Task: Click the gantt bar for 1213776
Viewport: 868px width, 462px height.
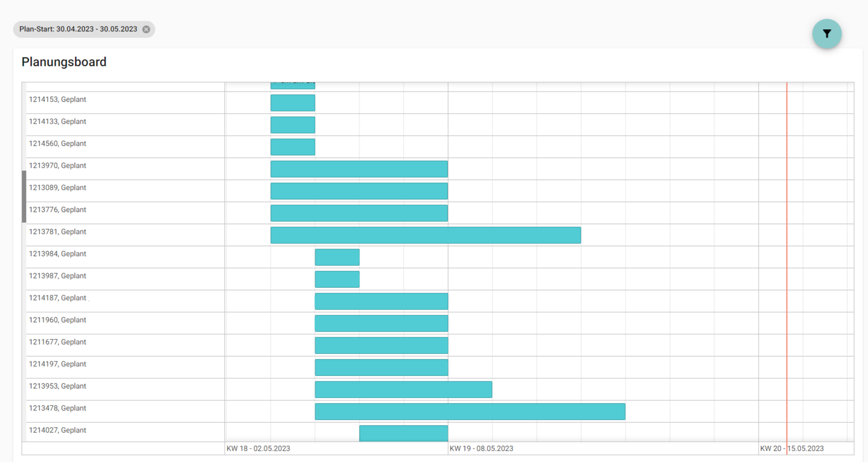Action: (x=359, y=213)
